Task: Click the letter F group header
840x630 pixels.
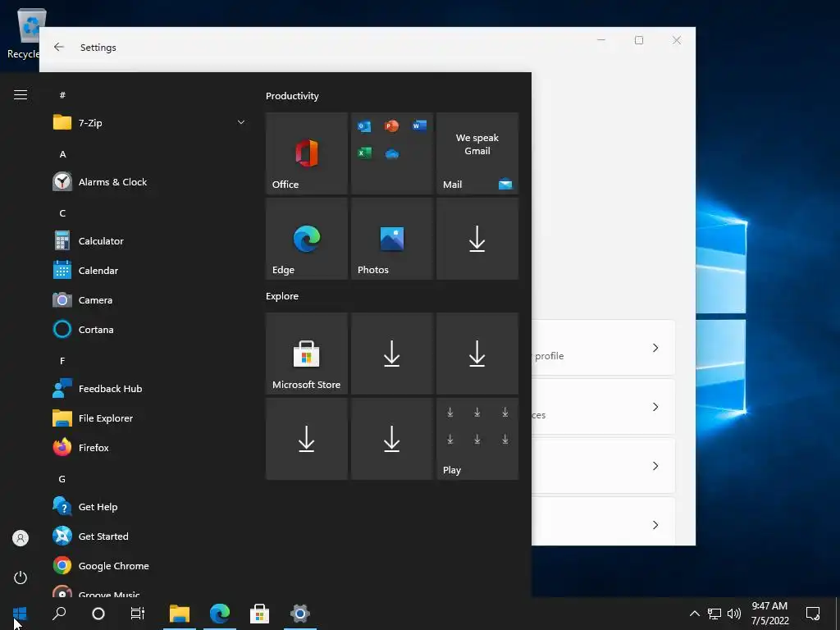Action: tap(62, 361)
